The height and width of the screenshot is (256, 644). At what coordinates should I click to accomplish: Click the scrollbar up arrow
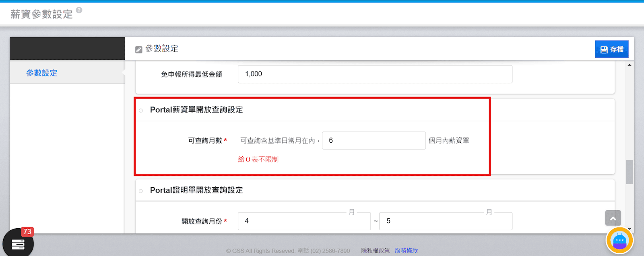[x=630, y=65]
